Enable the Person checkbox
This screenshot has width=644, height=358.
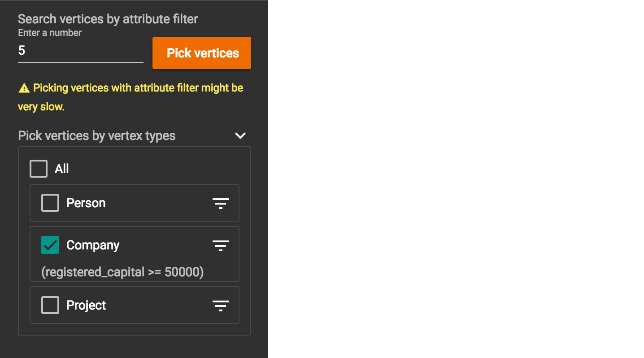point(50,203)
